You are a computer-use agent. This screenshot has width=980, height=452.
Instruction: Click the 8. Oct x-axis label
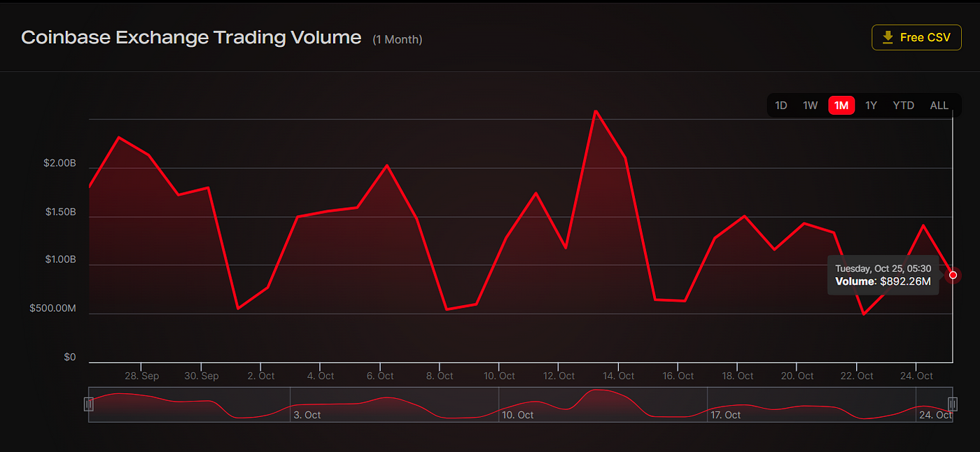point(439,376)
